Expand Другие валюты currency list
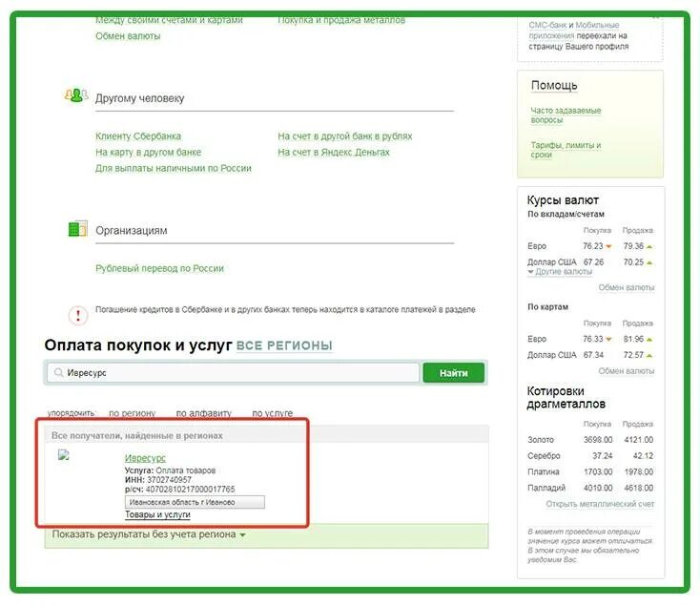Viewport: 700px width, 606px height. coord(560,272)
